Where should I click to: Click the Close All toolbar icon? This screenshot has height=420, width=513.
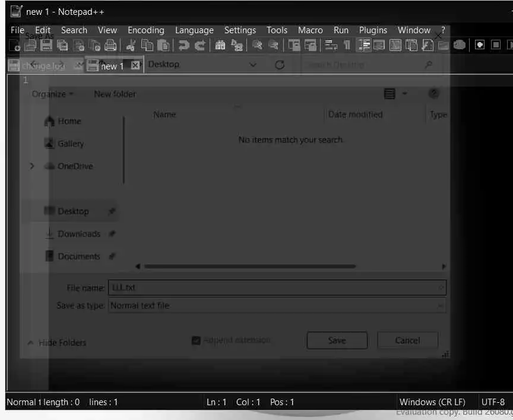94,45
